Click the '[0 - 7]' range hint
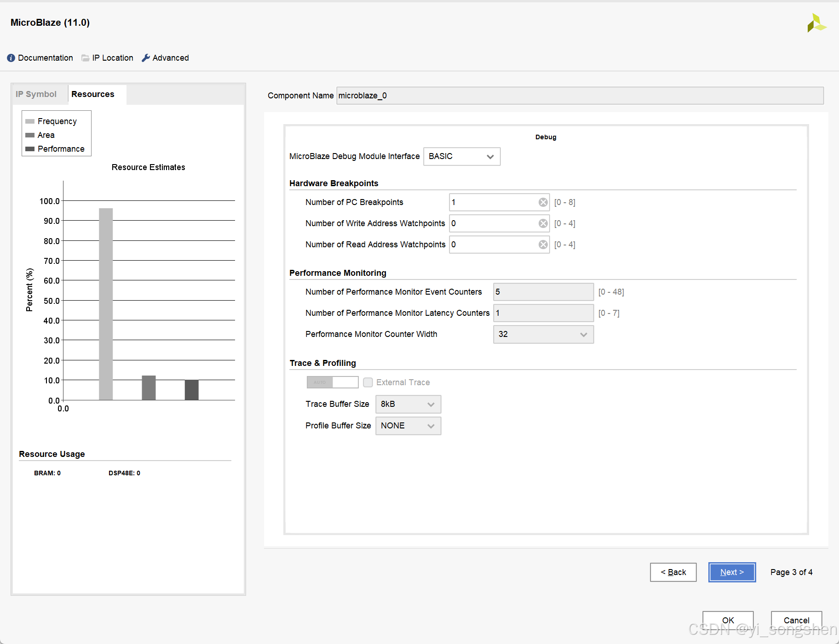 (x=609, y=313)
